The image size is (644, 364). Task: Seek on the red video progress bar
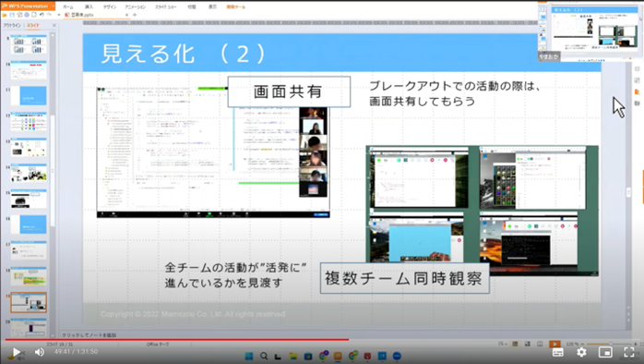(176, 340)
